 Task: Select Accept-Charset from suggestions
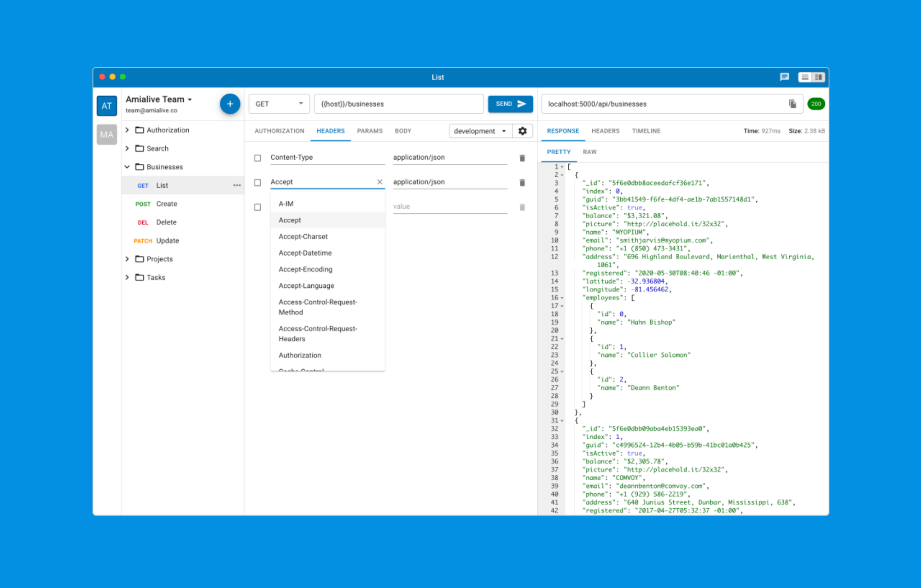pyautogui.click(x=328, y=237)
